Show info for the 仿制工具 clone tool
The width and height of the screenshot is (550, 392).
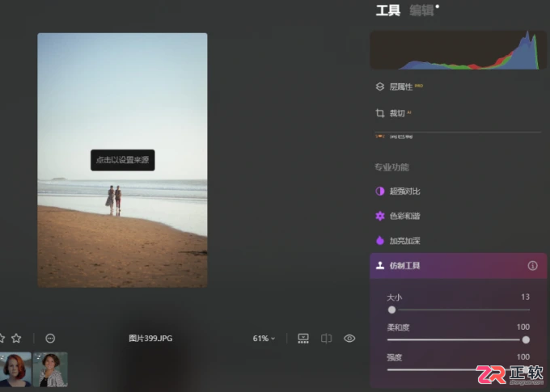pyautogui.click(x=532, y=265)
